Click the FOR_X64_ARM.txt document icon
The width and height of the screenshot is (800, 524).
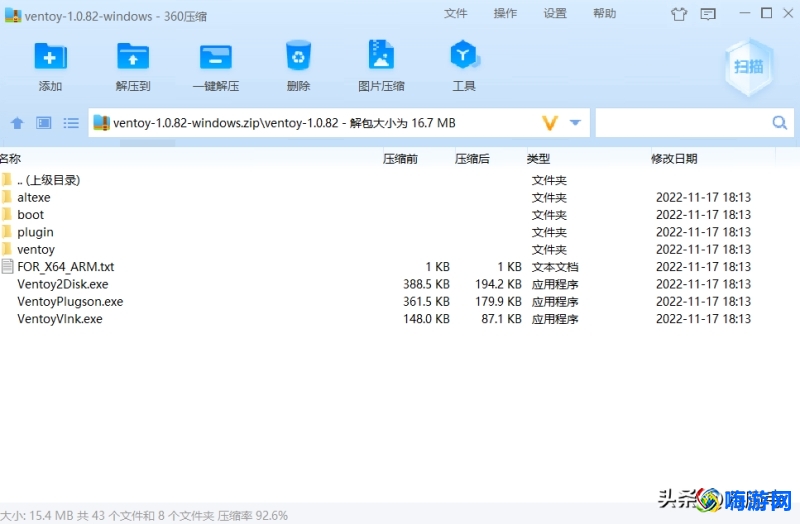point(7,266)
